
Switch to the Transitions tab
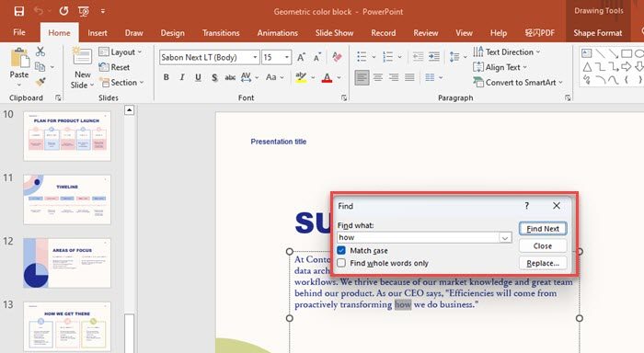[x=221, y=33]
